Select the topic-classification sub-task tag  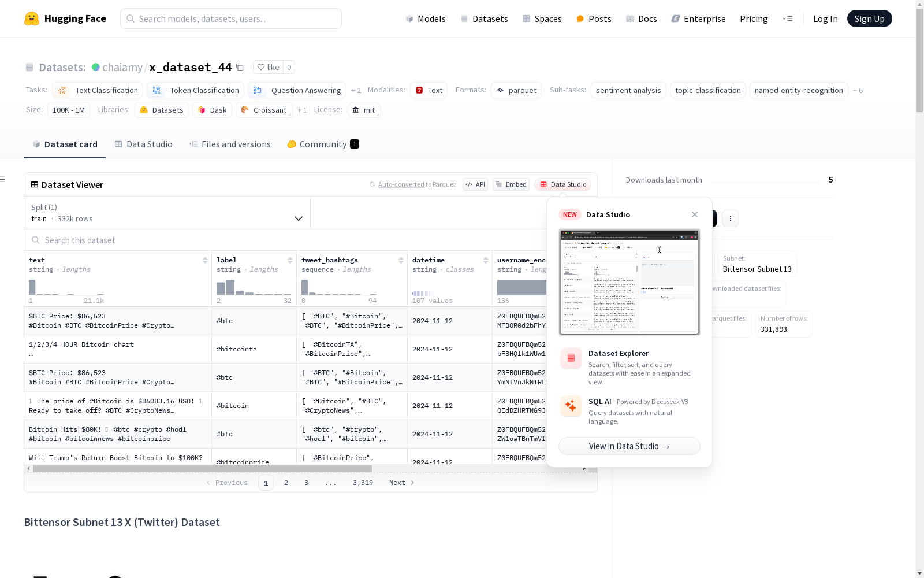point(708,90)
